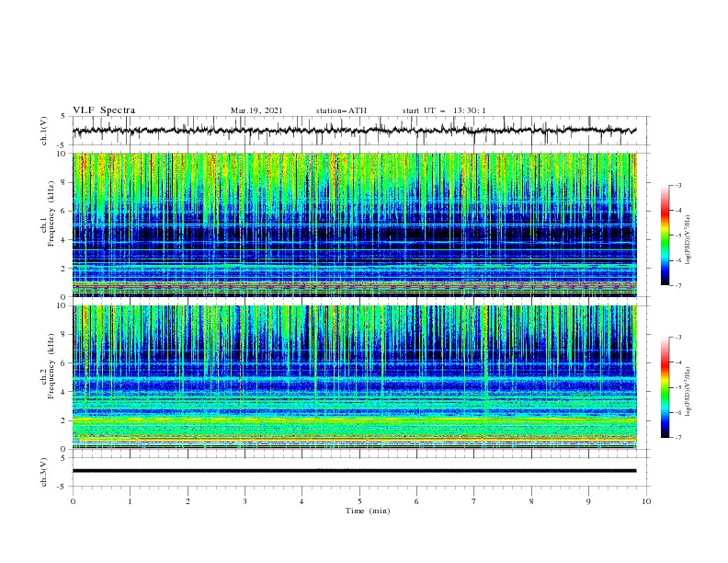Image resolution: width=728 pixels, height=563 pixels.
Task: Click the ch.1 spectrogram panel
Action: point(355,224)
